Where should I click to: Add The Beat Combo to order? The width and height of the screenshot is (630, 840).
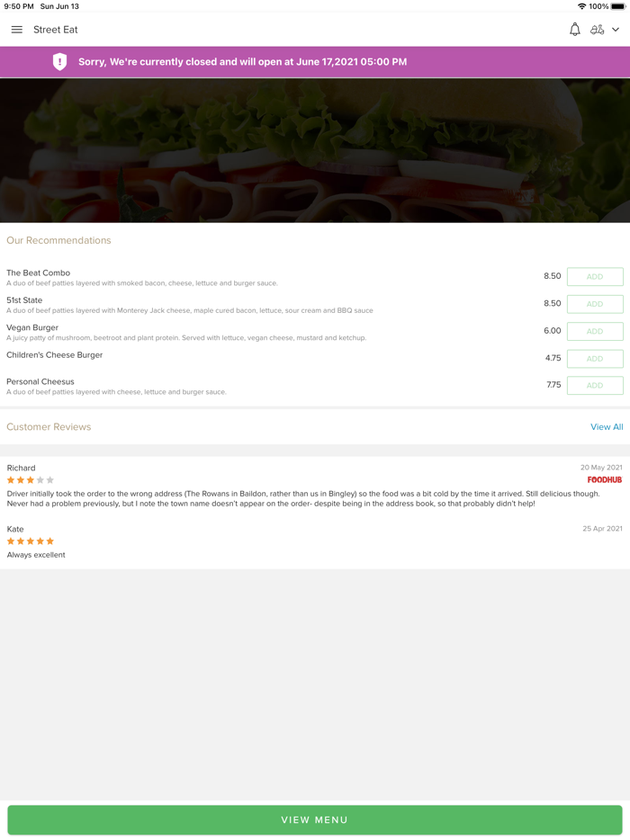coord(595,277)
